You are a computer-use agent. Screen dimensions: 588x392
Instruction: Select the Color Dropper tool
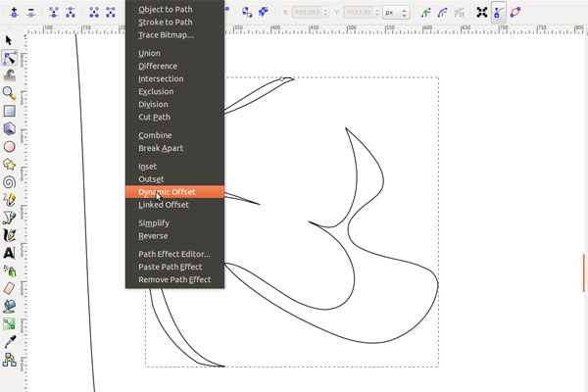pos(10,342)
